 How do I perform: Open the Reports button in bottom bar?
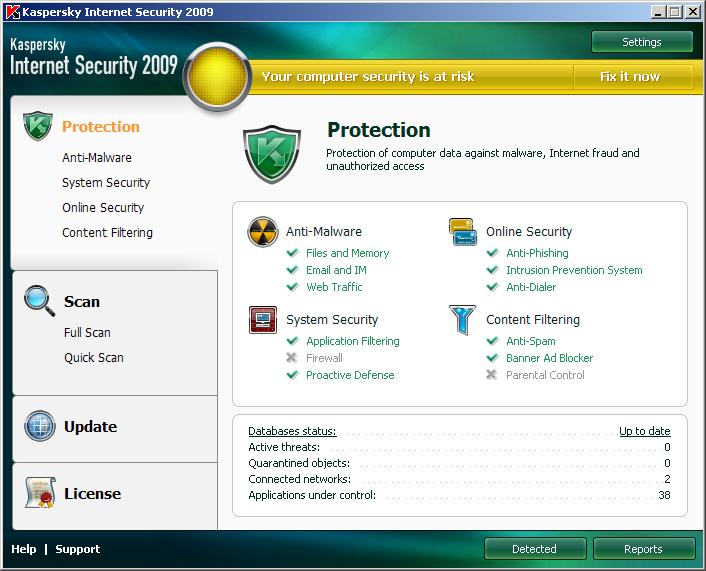(x=643, y=548)
